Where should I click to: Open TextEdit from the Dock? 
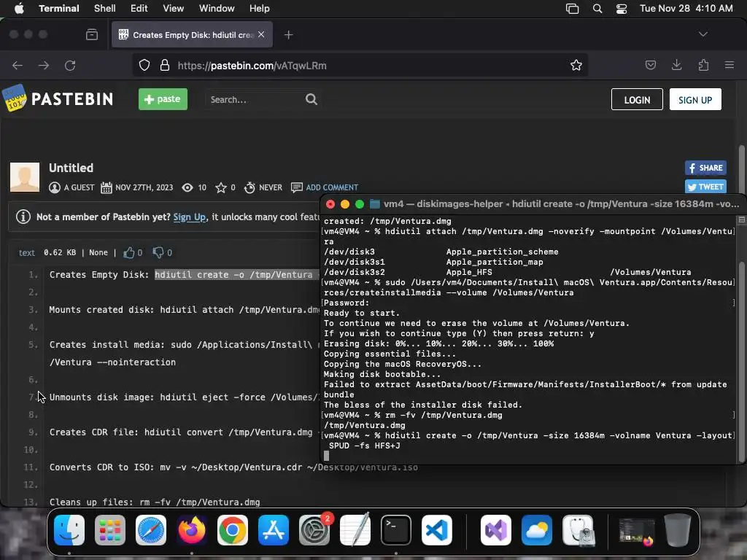pyautogui.click(x=355, y=530)
